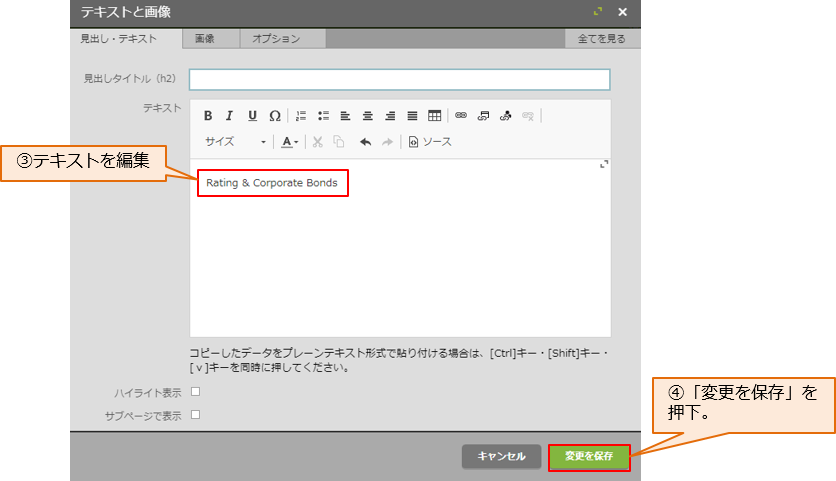Image resolution: width=836 pixels, height=481 pixels.
Task: Redo the last undone edit
Action: (388, 142)
